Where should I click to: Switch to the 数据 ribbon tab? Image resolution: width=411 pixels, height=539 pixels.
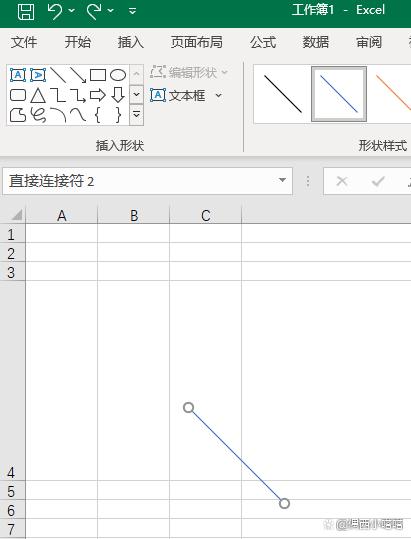315,42
